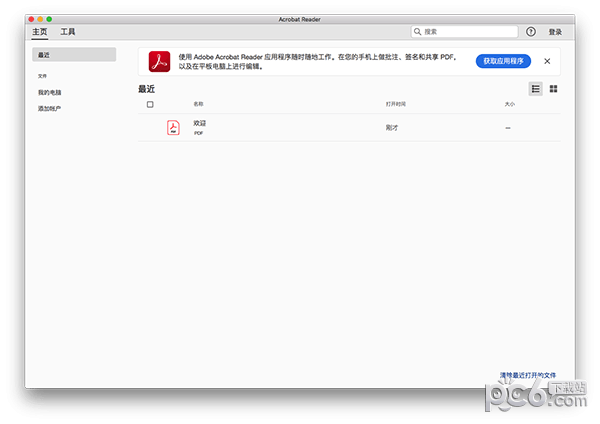Viewport: 600px width, 424px height.
Task: Toggle the select-all checkbox in header
Action: coord(150,104)
